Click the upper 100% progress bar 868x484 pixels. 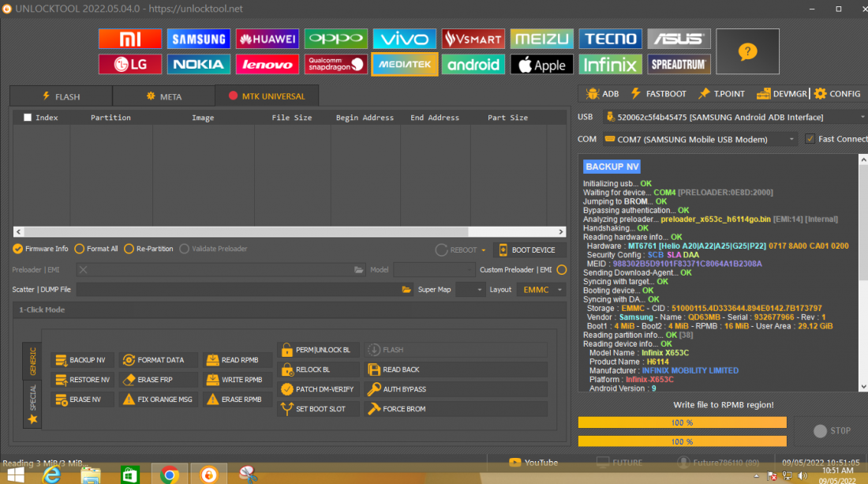pos(682,422)
